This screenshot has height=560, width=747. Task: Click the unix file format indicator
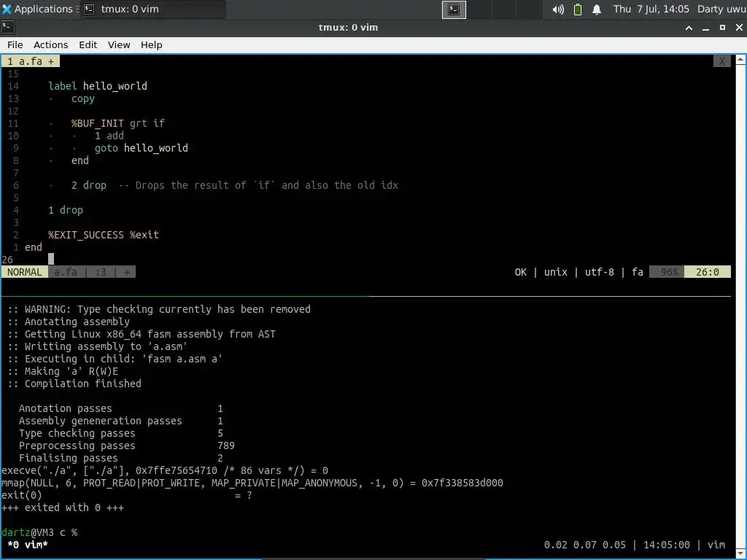555,272
